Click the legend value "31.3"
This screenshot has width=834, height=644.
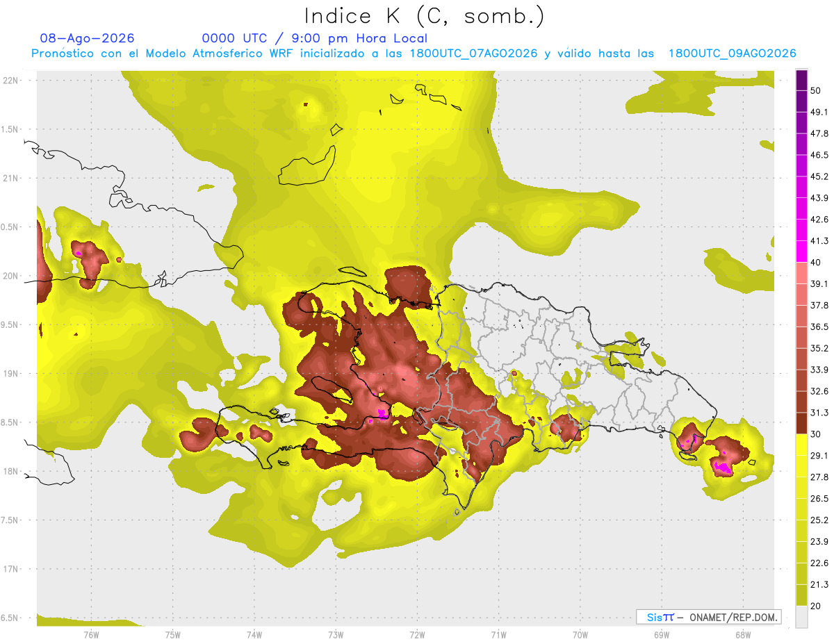(819, 413)
